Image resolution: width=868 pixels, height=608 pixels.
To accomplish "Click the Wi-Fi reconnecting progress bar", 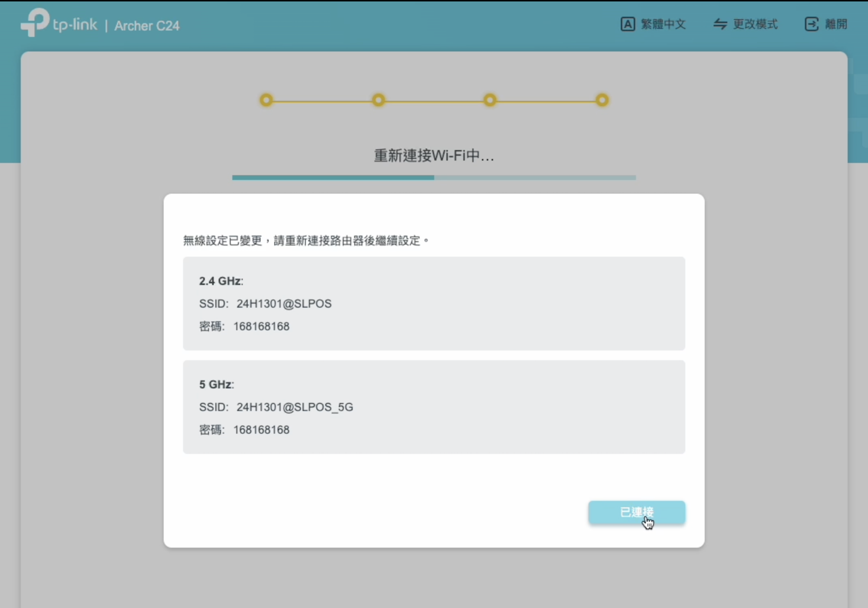I will (434, 178).
